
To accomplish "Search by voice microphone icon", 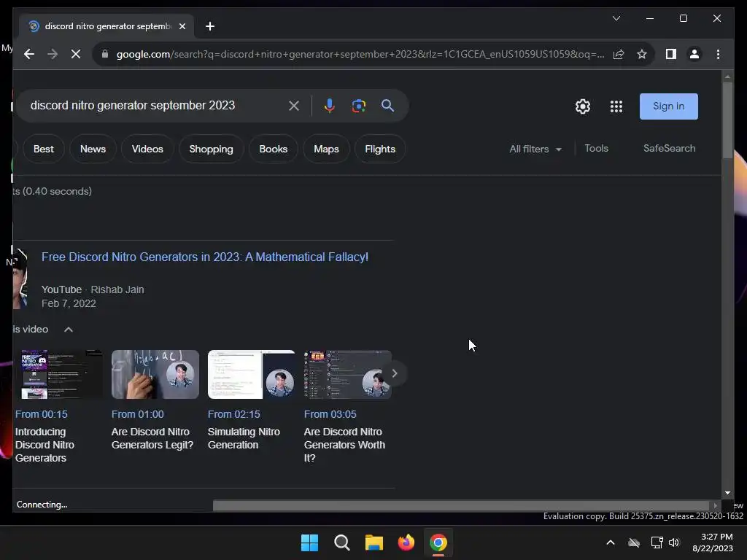I will pos(329,106).
